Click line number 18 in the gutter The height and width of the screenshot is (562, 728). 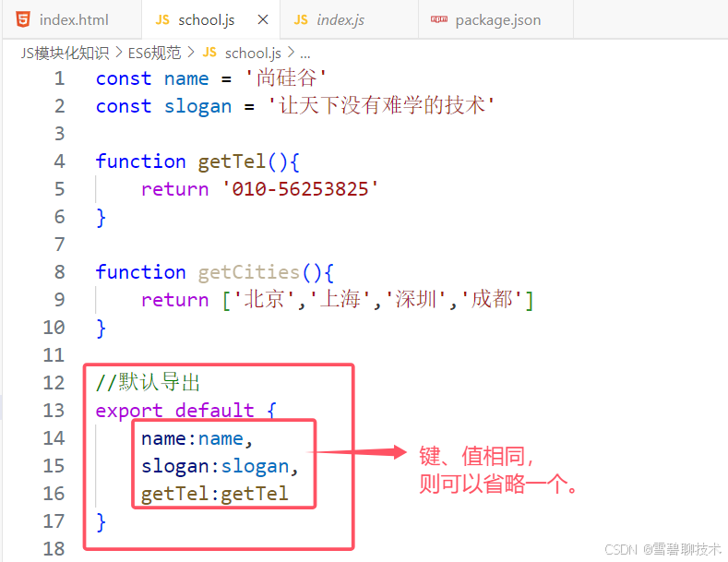tap(54, 549)
